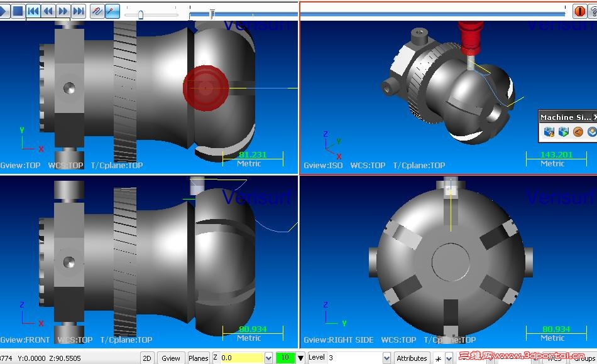The image size is (597, 364).
Task: Click the red tool circle in TOP viewport
Action: click(x=205, y=88)
